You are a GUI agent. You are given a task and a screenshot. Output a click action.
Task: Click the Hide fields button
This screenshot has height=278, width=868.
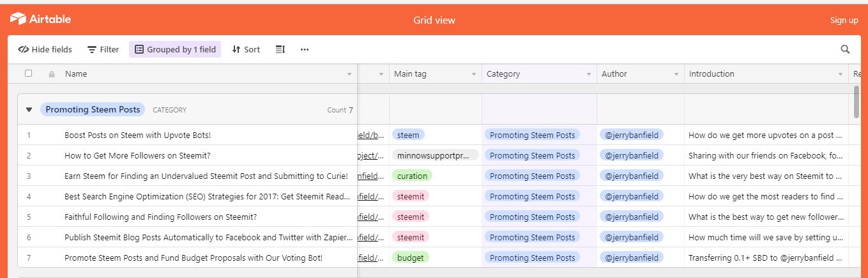[x=45, y=49]
